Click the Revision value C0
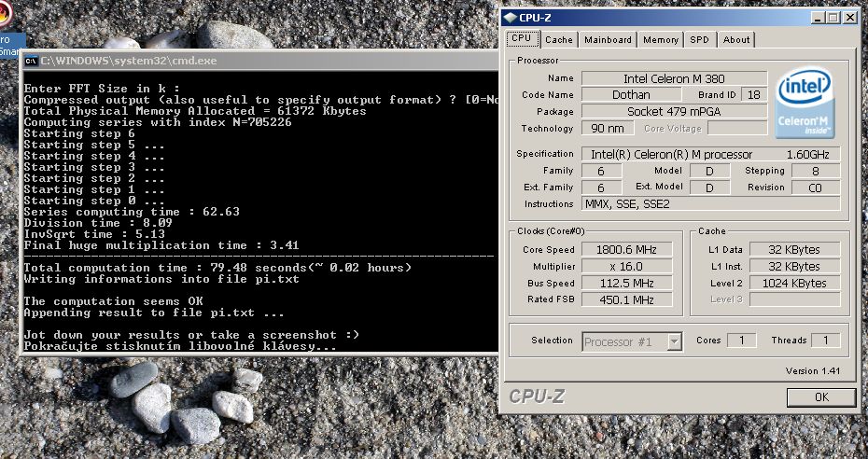This screenshot has height=459, width=868. click(816, 188)
